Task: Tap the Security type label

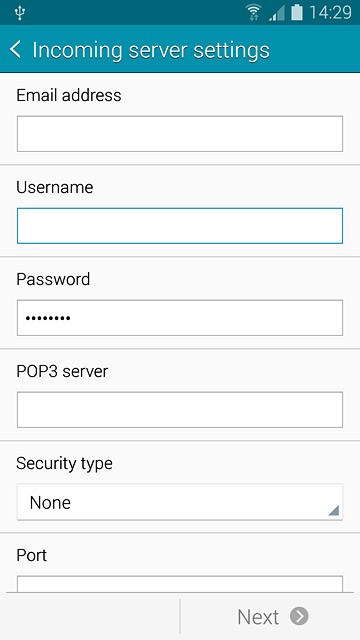Action: point(64,464)
